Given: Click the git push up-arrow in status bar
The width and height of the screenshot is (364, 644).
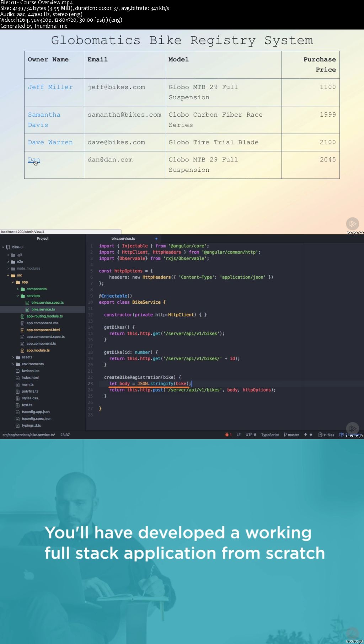Looking at the screenshot, I should tap(311, 435).
